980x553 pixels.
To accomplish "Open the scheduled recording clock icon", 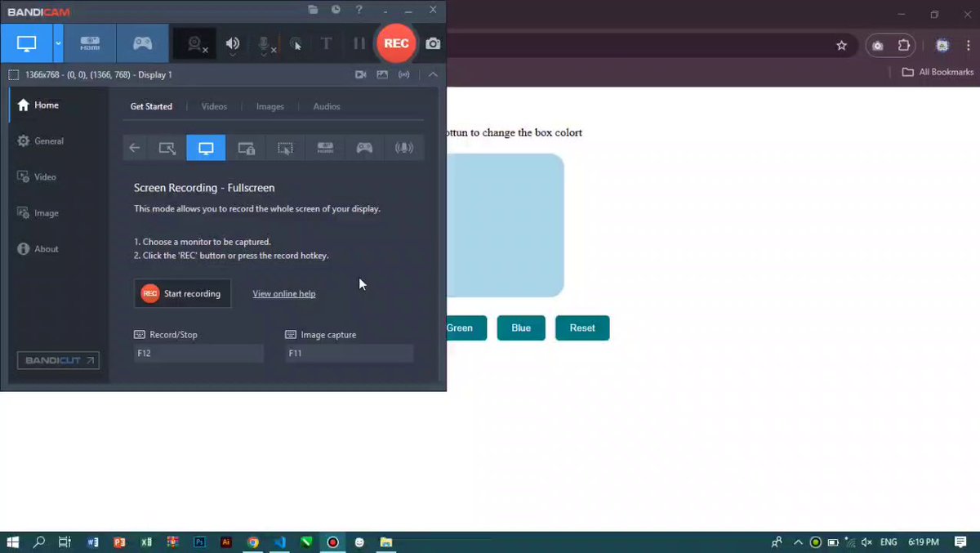I will point(336,10).
